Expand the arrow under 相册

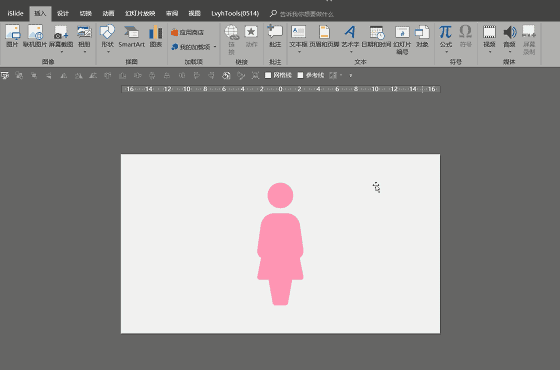tap(85, 52)
